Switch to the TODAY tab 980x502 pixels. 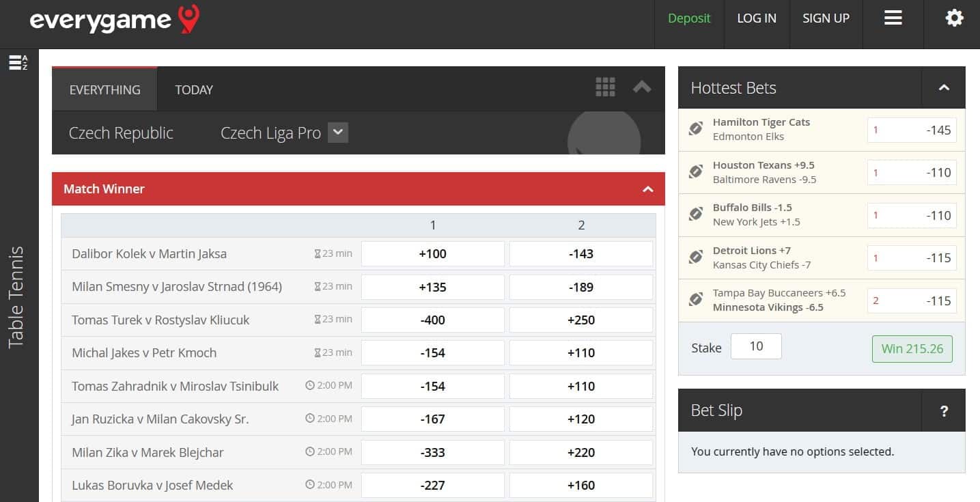(194, 89)
